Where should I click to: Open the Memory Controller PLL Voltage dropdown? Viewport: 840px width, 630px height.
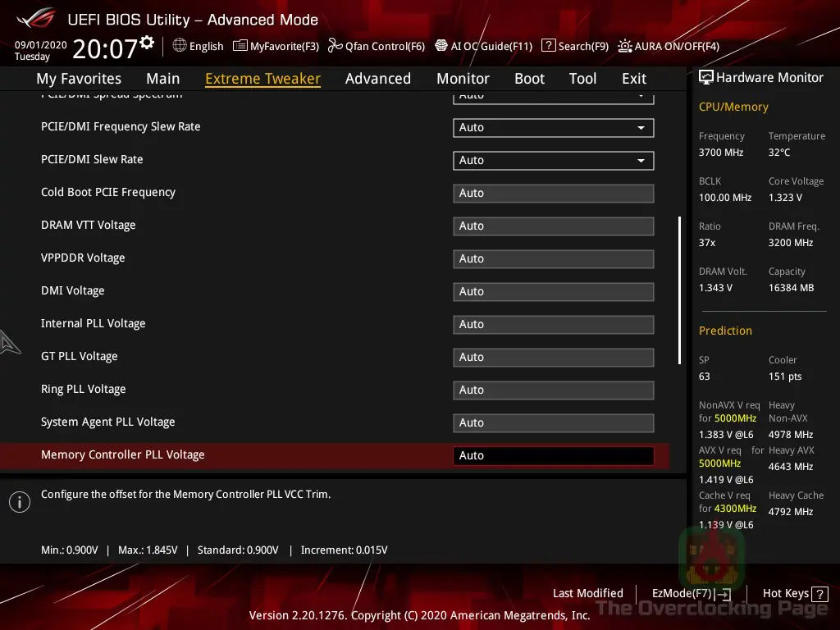(553, 454)
